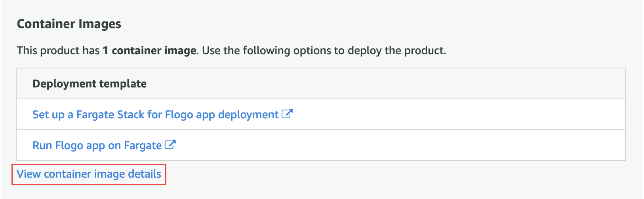The height and width of the screenshot is (199, 644).
Task: Open Run Flogo app on Fargate link
Action: coord(97,146)
